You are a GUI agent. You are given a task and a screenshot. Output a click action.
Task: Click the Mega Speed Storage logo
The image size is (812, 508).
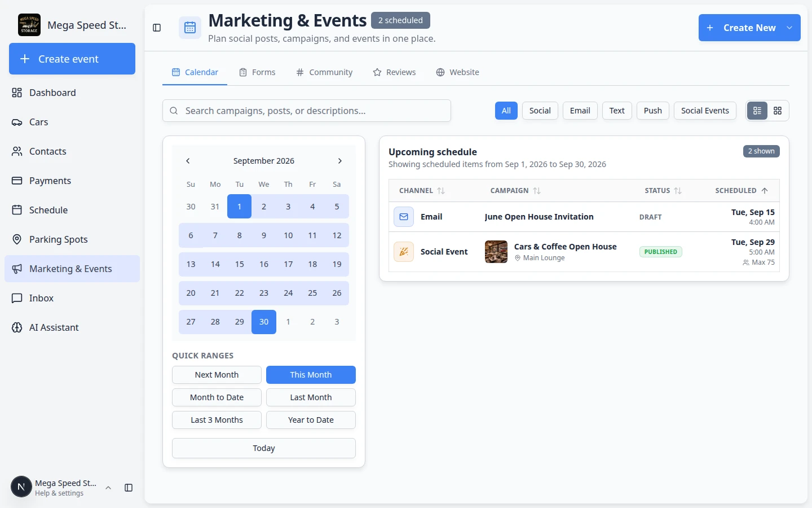(x=29, y=25)
